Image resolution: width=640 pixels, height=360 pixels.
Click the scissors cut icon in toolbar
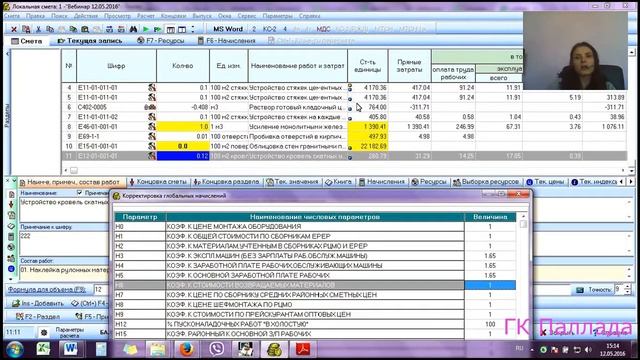38,29
